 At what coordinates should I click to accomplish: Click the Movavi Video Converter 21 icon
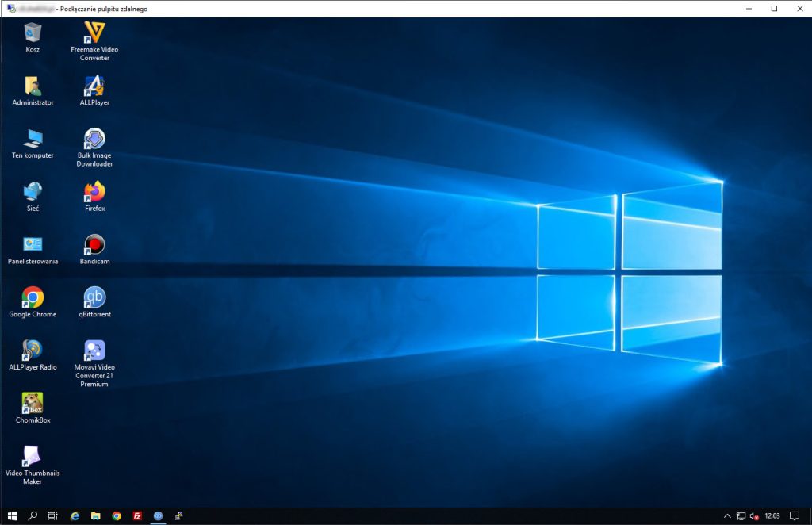tap(94, 351)
